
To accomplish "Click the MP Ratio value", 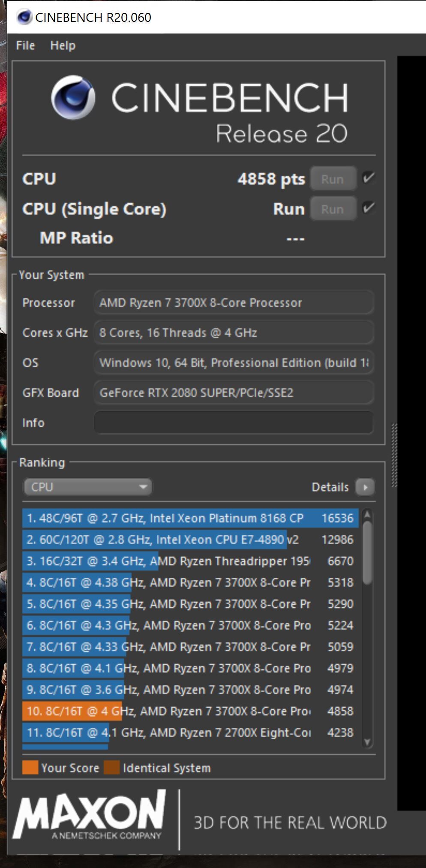I will tap(296, 238).
